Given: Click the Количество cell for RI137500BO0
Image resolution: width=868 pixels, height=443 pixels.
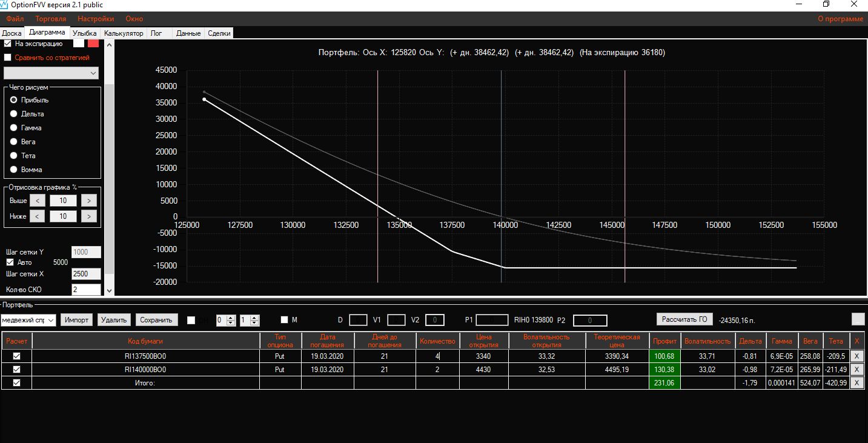Looking at the screenshot, I should [437, 356].
